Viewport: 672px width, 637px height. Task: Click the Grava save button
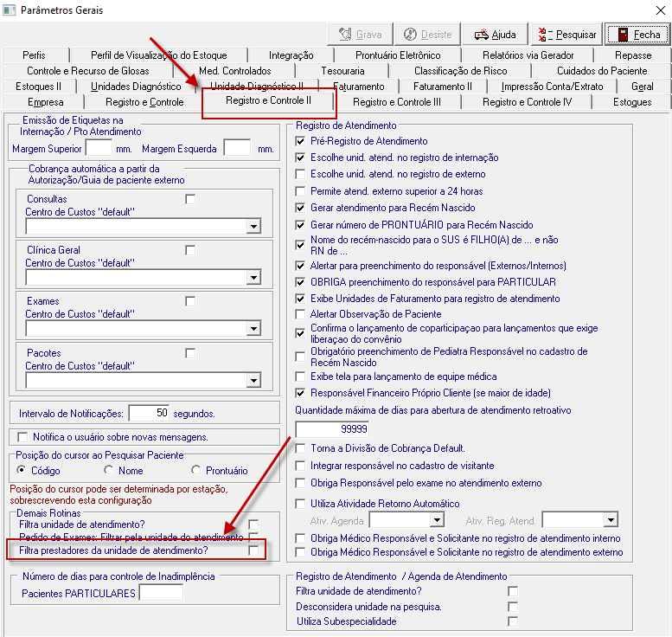(360, 35)
